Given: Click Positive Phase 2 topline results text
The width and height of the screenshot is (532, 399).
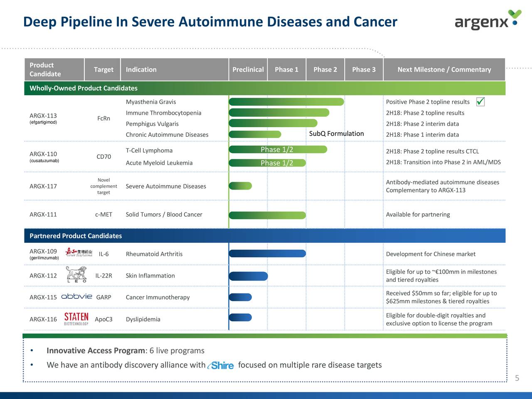Looking at the screenshot, I should click(x=428, y=102).
